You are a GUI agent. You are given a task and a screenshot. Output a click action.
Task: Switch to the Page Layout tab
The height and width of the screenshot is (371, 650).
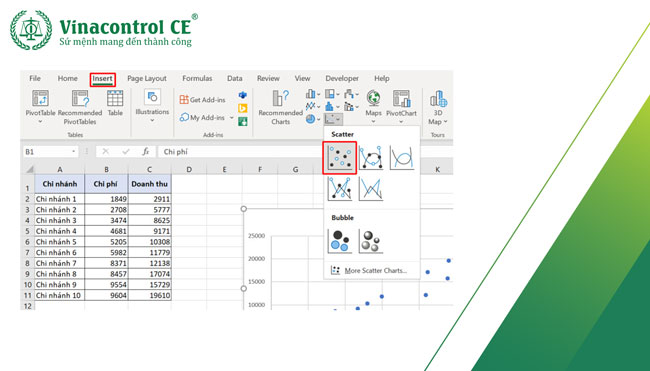pos(147,78)
